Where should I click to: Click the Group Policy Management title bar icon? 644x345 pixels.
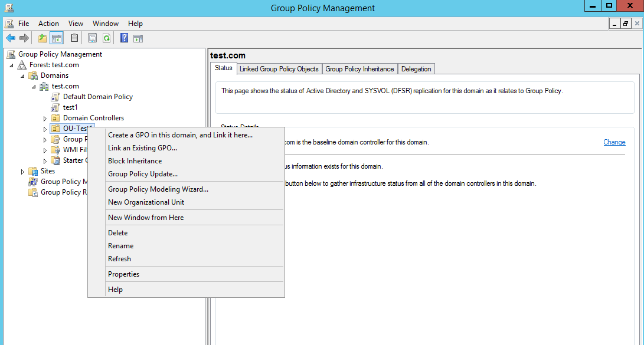click(x=9, y=8)
